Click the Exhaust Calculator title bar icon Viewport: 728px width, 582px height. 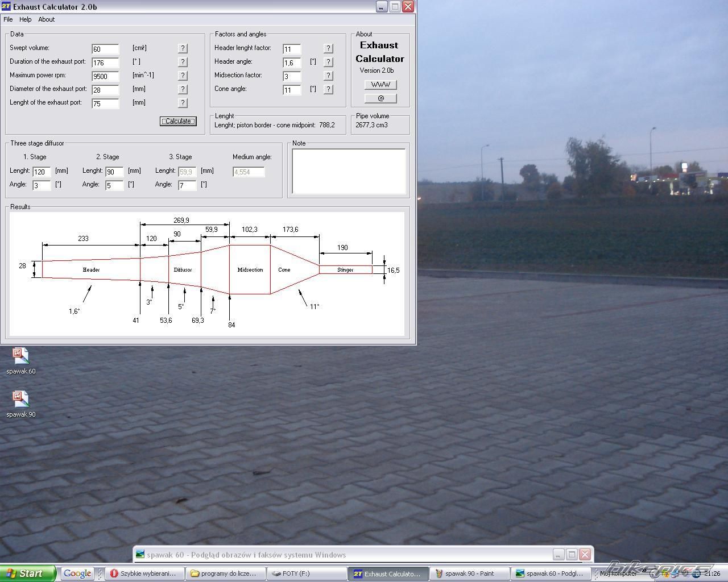click(6, 7)
